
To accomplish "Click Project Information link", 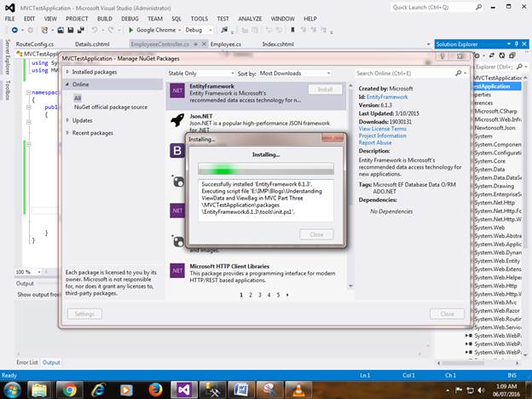I will pyautogui.click(x=382, y=136).
